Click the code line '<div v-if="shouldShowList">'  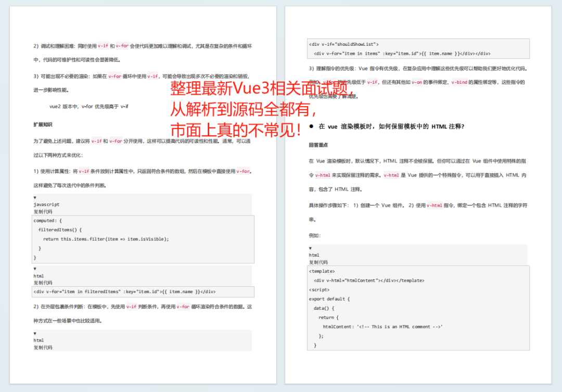point(344,44)
